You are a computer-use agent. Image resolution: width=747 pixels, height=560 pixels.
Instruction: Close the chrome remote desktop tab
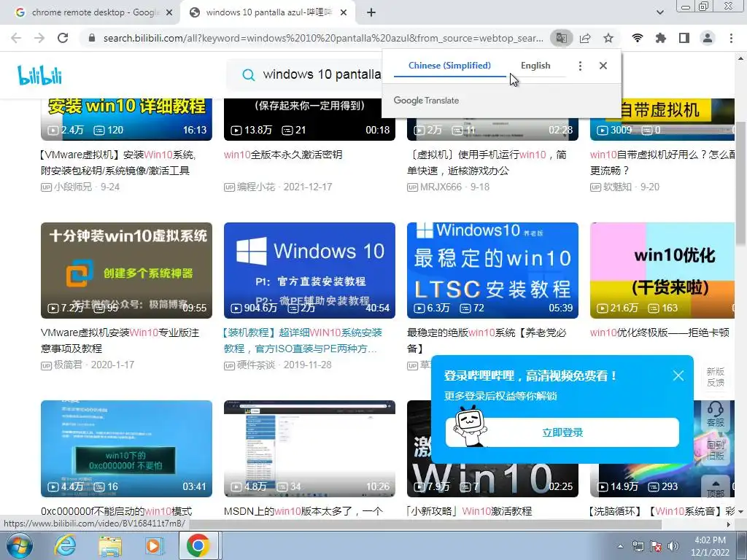click(169, 12)
